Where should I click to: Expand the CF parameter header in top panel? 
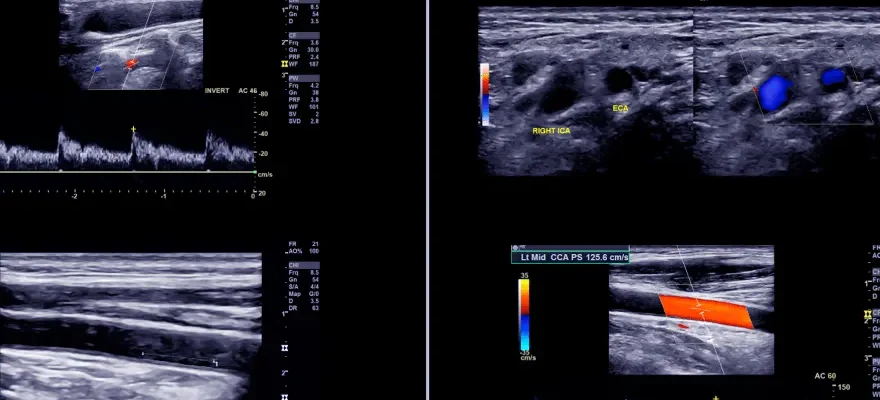point(293,35)
